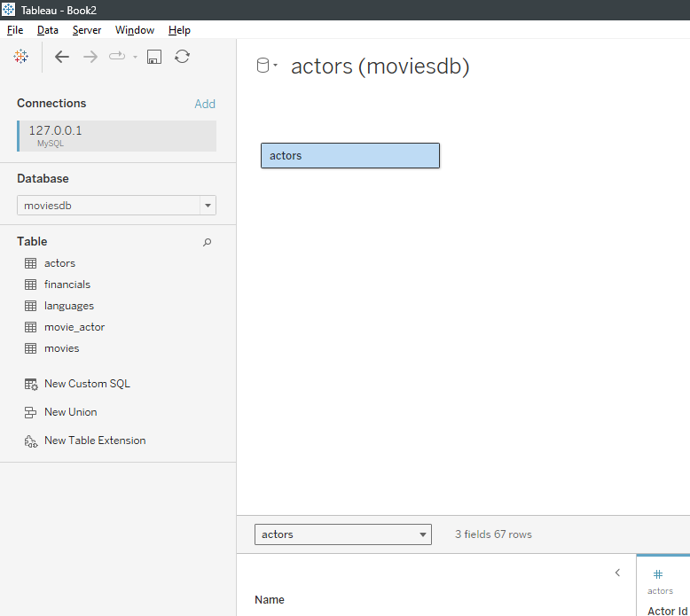Open the redo arrow's dropdown caret
Viewport: 690px width, 616px height.
click(x=135, y=57)
